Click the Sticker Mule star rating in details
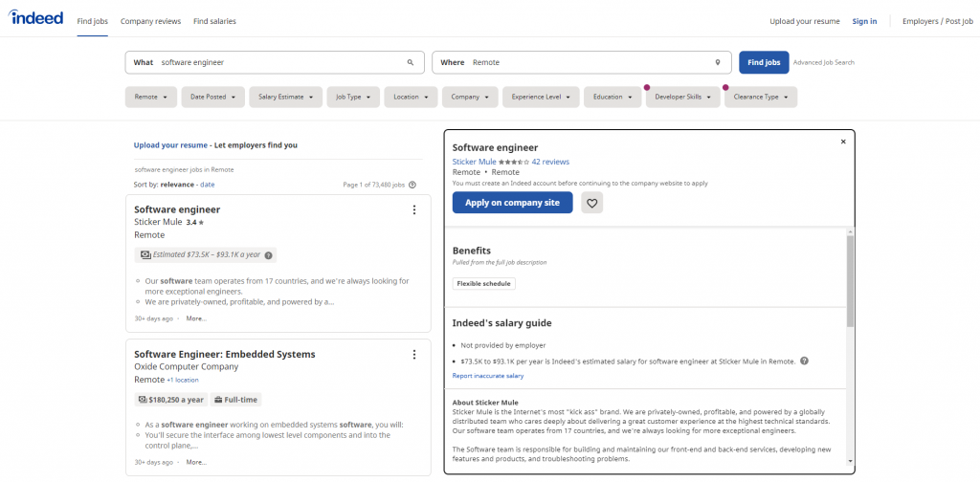 pyautogui.click(x=514, y=162)
